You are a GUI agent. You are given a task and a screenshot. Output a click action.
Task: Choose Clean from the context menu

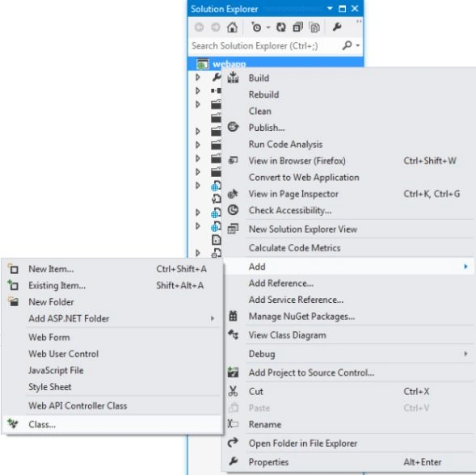point(349,111)
